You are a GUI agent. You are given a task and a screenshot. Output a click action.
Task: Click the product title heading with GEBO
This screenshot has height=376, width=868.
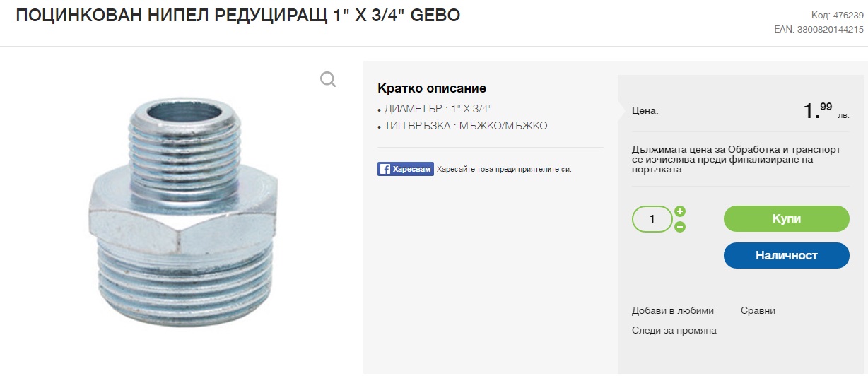[238, 15]
